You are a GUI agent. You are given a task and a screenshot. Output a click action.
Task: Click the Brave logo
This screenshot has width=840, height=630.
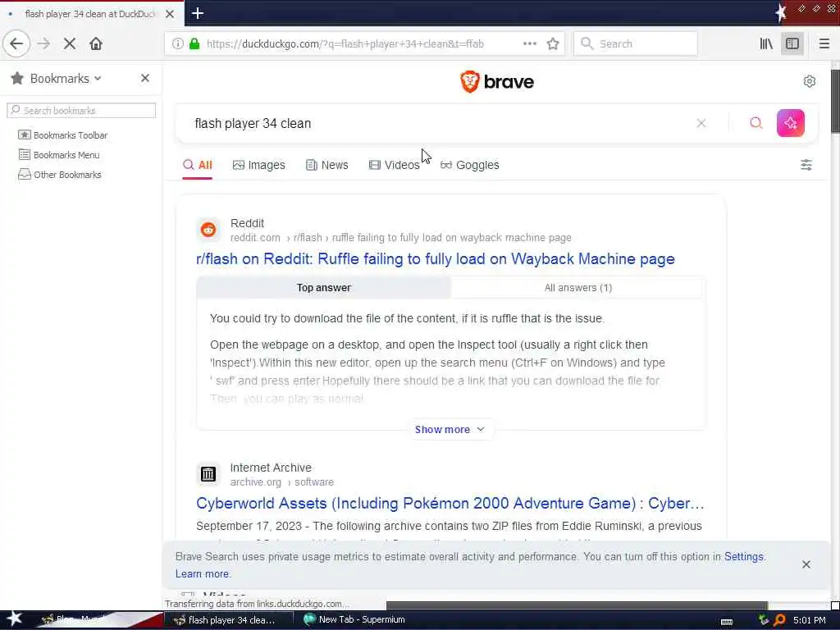[x=496, y=81]
